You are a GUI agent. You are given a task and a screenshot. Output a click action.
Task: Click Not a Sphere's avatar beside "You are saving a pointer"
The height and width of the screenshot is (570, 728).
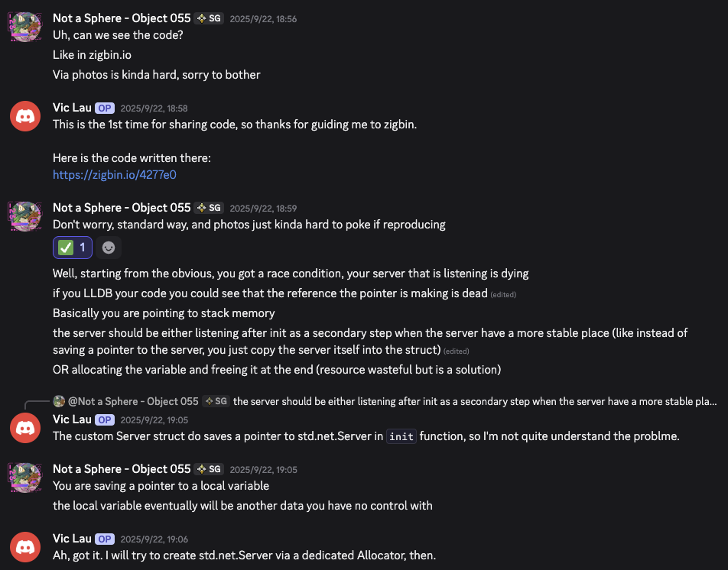coord(25,478)
